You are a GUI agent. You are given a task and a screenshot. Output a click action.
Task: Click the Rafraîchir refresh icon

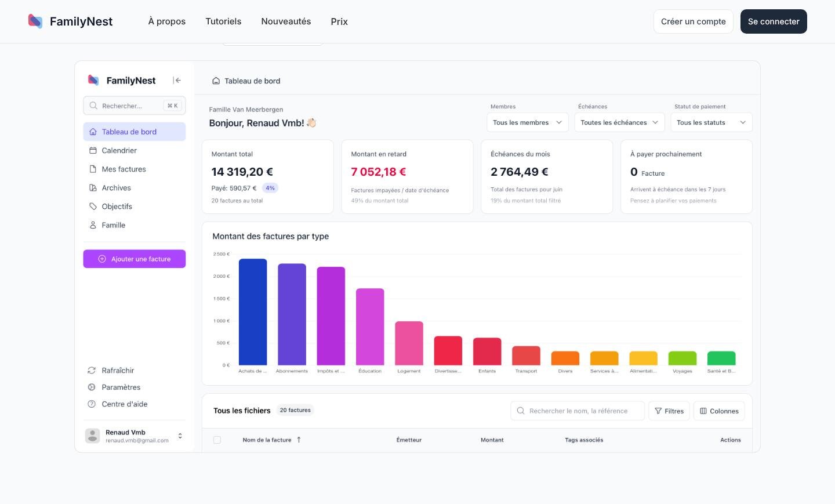(x=92, y=370)
